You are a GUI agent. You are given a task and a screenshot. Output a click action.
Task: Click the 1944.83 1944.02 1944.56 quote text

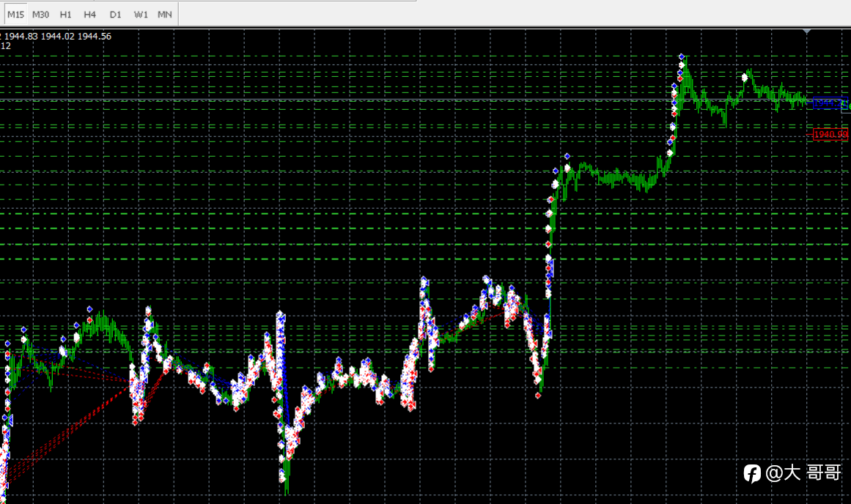[x=58, y=37]
